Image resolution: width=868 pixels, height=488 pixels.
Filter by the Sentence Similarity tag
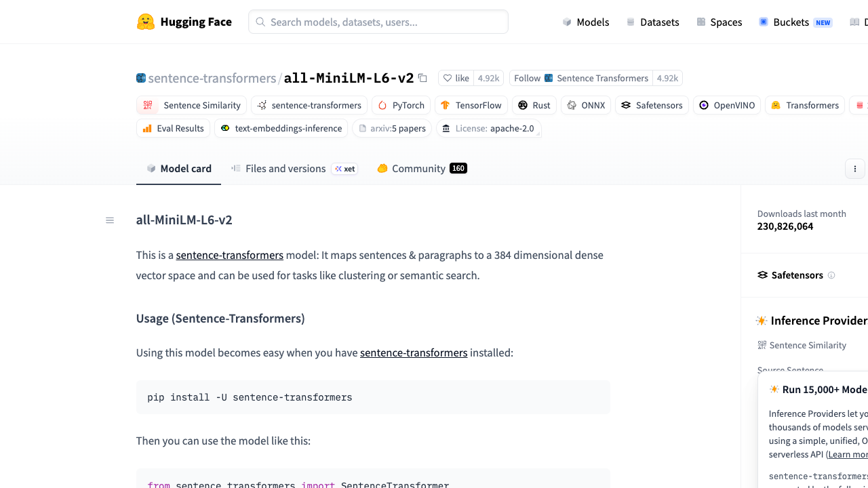192,105
